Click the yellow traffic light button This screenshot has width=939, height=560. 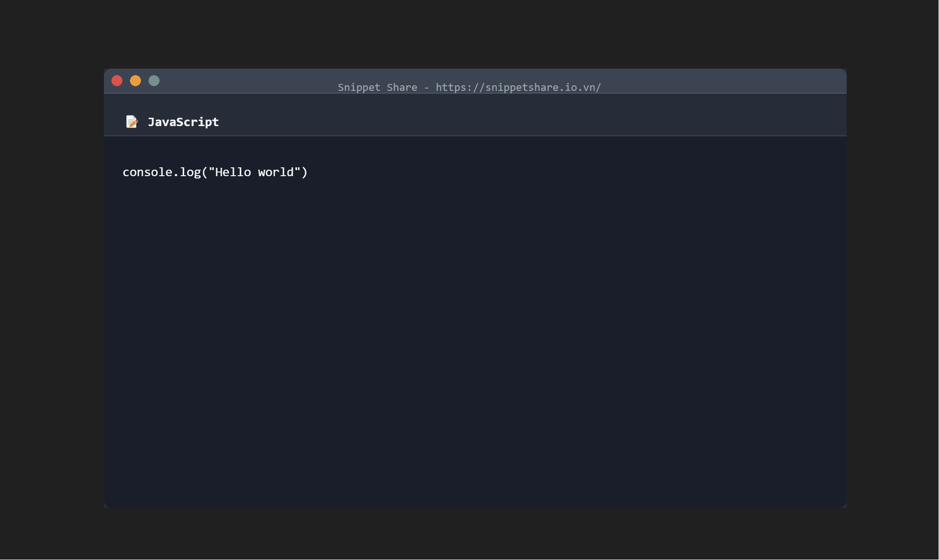coord(135,80)
